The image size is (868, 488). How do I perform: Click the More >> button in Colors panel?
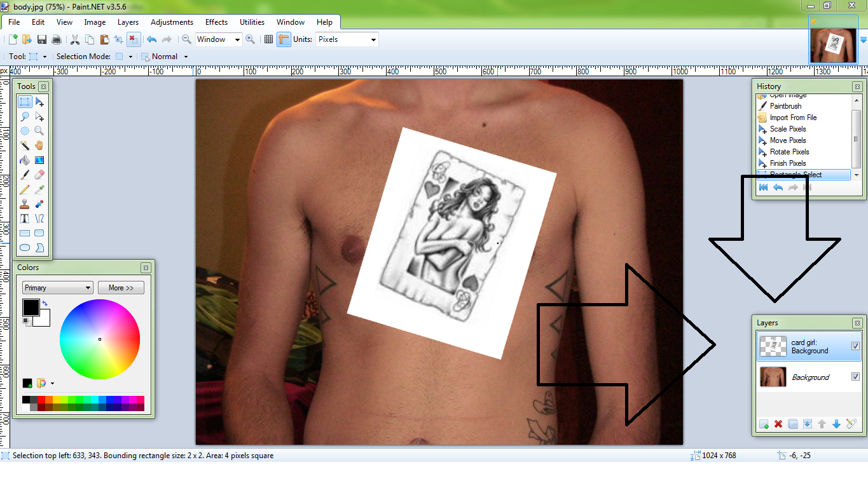click(x=121, y=288)
